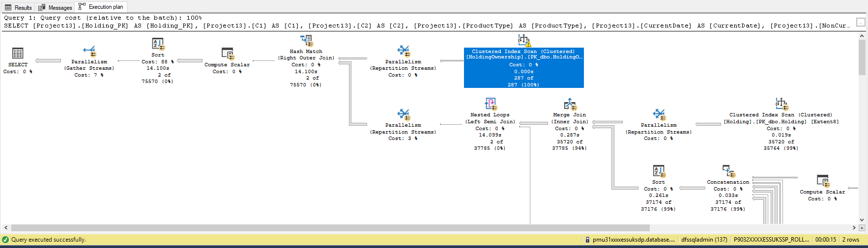Click the Results tab grid icon
The image size is (868, 248).
[8, 7]
